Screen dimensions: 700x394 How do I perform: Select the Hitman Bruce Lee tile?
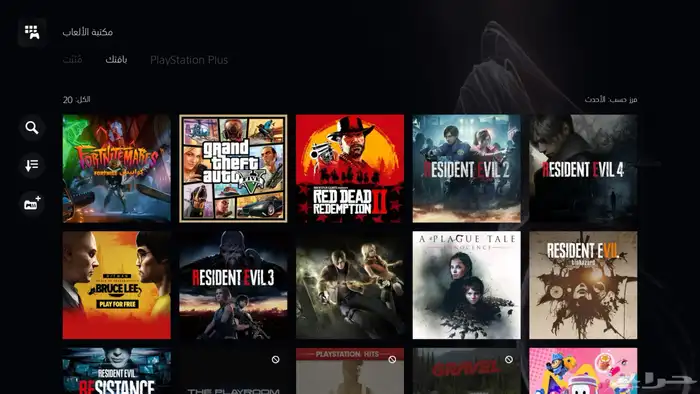pos(117,285)
